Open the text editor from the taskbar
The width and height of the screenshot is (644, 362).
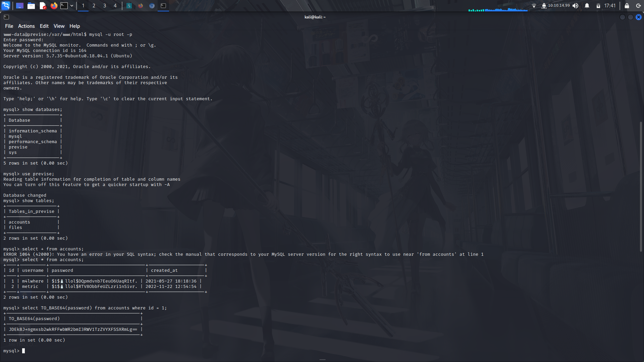43,6
